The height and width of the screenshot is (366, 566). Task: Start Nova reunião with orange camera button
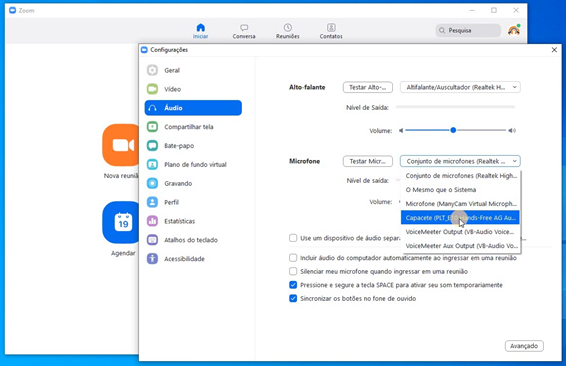coord(121,145)
